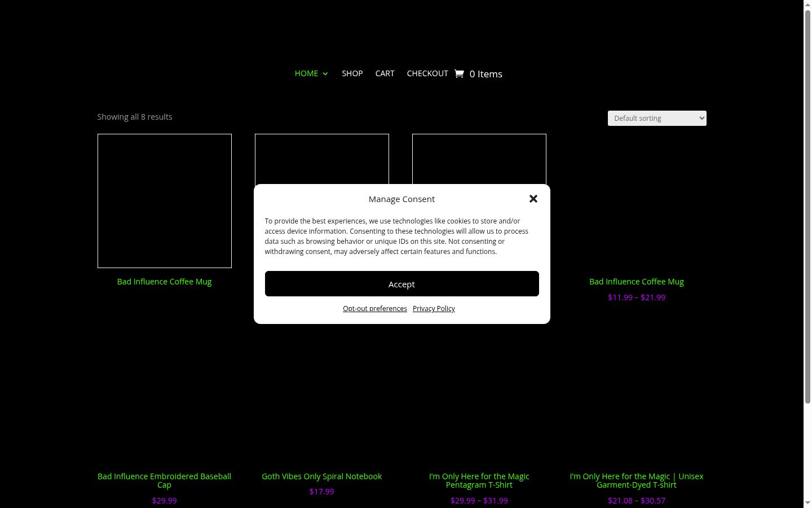The width and height of the screenshot is (812, 508).
Task: Open the Privacy Policy link
Action: [x=434, y=309]
